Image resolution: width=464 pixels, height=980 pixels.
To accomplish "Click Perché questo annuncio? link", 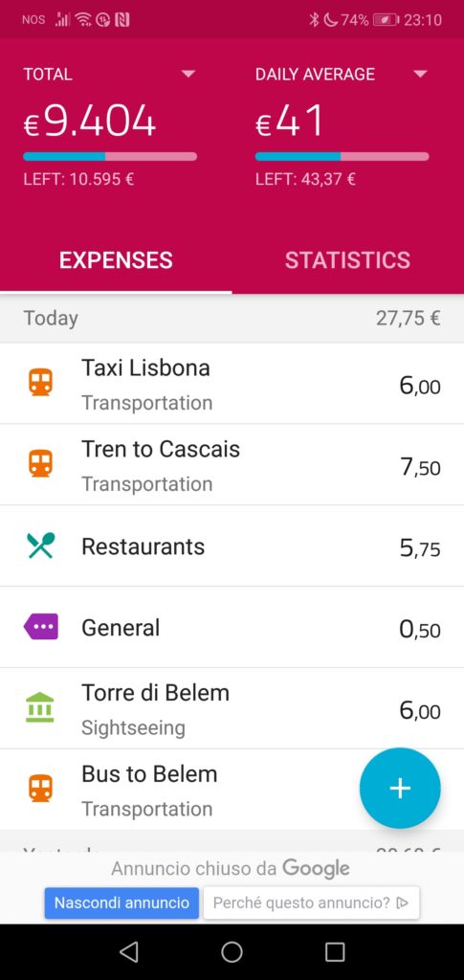I will pos(311,902).
